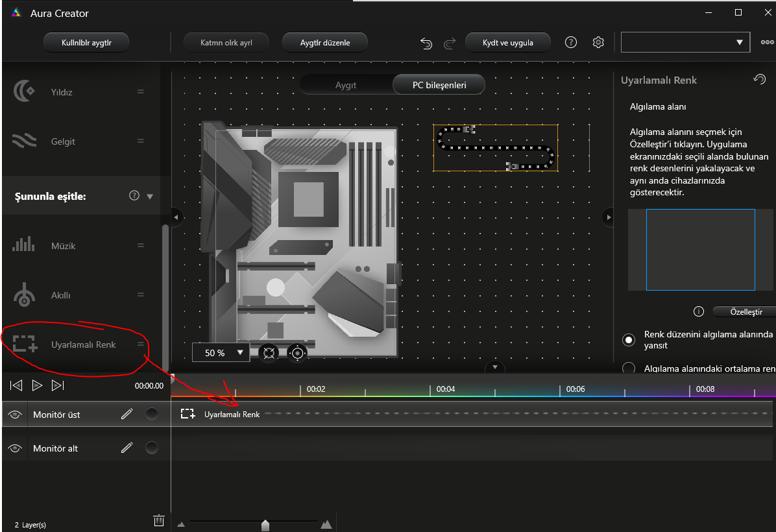Reset Uyarlamalı Renk settings with the refresh icon
The height and width of the screenshot is (532, 776).
(759, 79)
